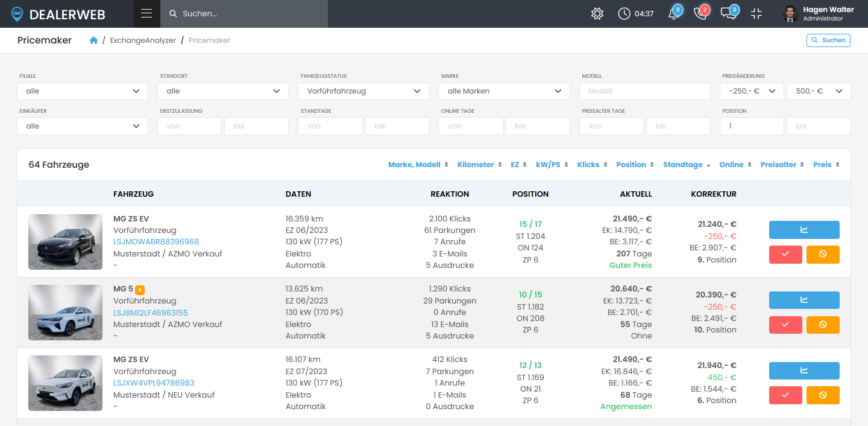868x426 pixels.
Task: Open the settings gear in top bar
Action: (x=597, y=13)
